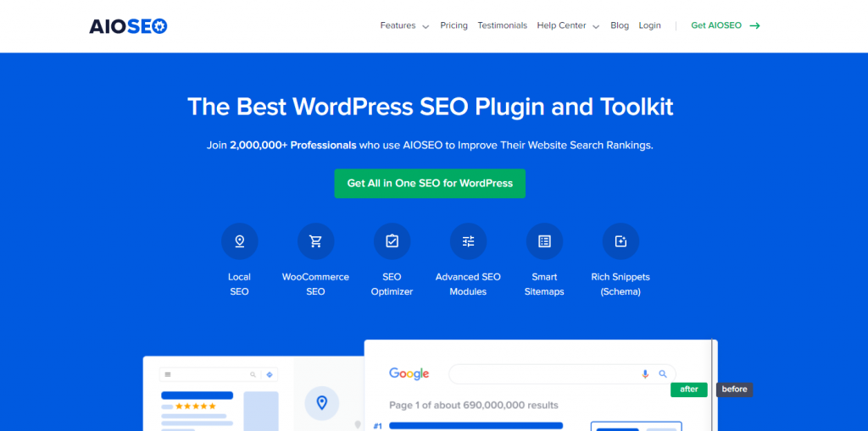Click the Advanced SEO Modules label
Viewport: 868px width, 431px height.
468,285
